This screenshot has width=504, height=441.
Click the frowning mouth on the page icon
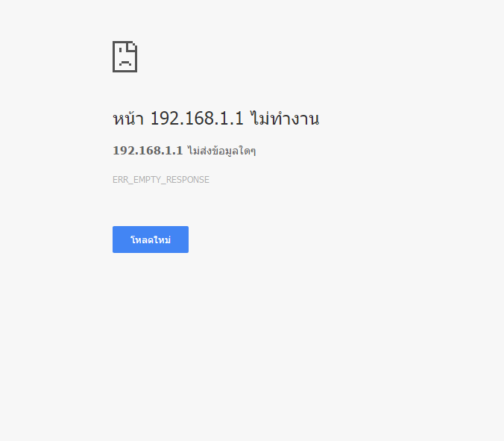125,63
